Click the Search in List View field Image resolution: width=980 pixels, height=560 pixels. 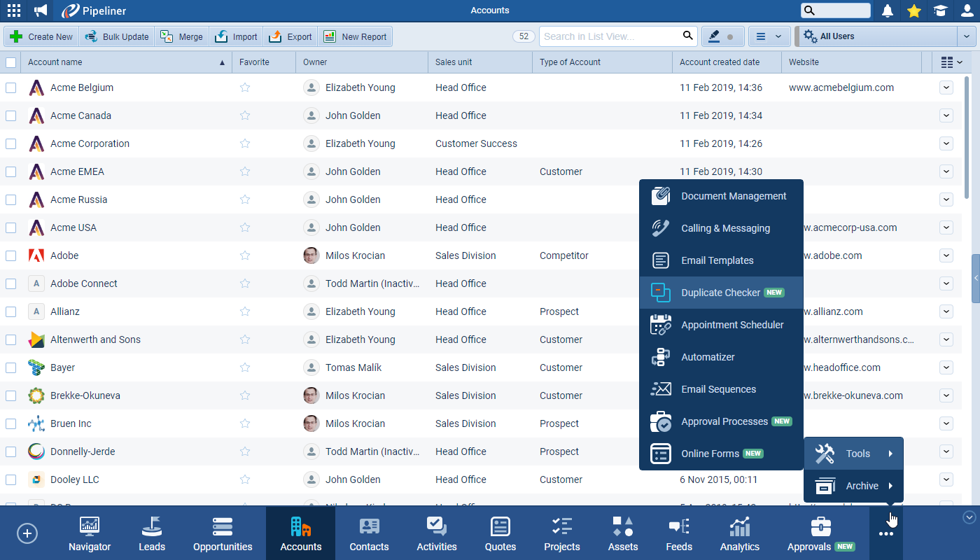[x=609, y=36]
